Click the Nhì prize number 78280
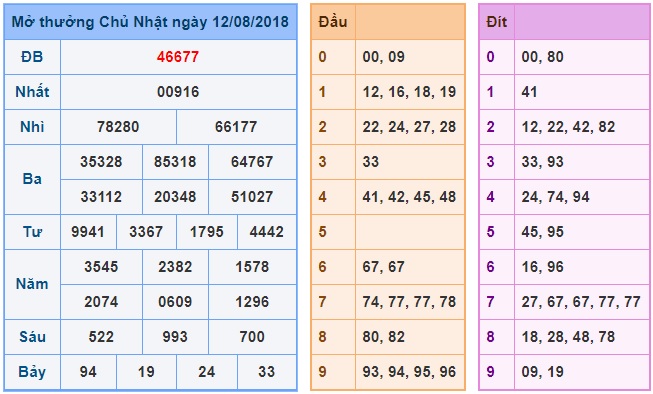The image size is (653, 394). 118,127
